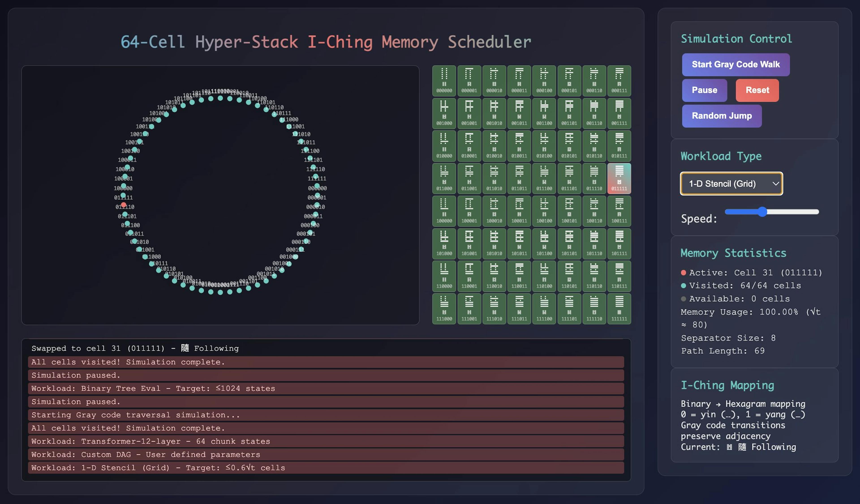Click the dropdown chevron beside 1-D Stencil (Grid)
Viewport: 860px width, 504px height.
click(x=775, y=184)
